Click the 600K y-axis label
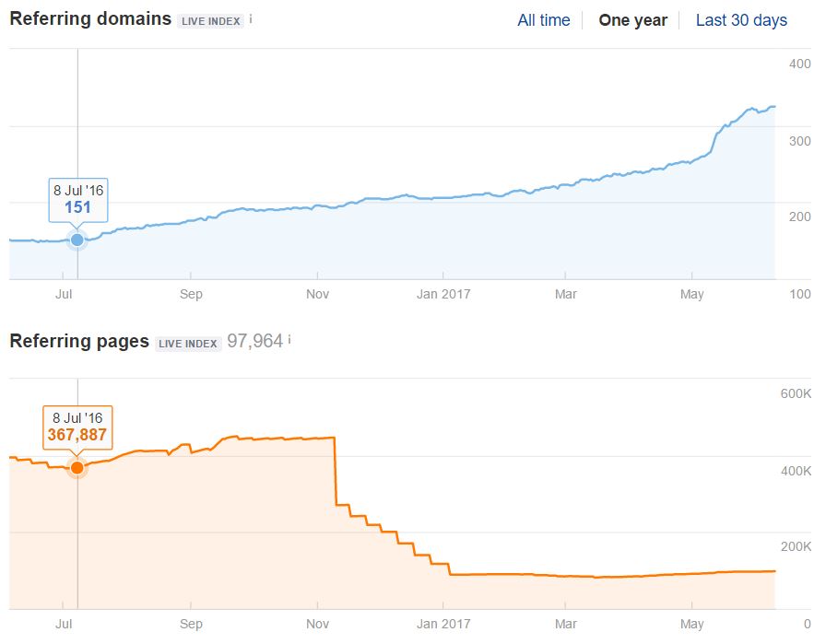This screenshot has height=644, width=826. click(x=795, y=393)
